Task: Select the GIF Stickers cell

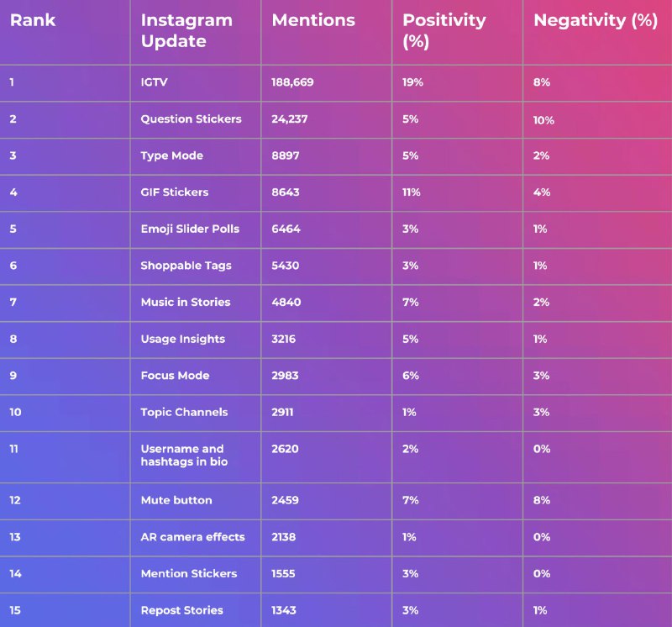Action: (x=174, y=192)
